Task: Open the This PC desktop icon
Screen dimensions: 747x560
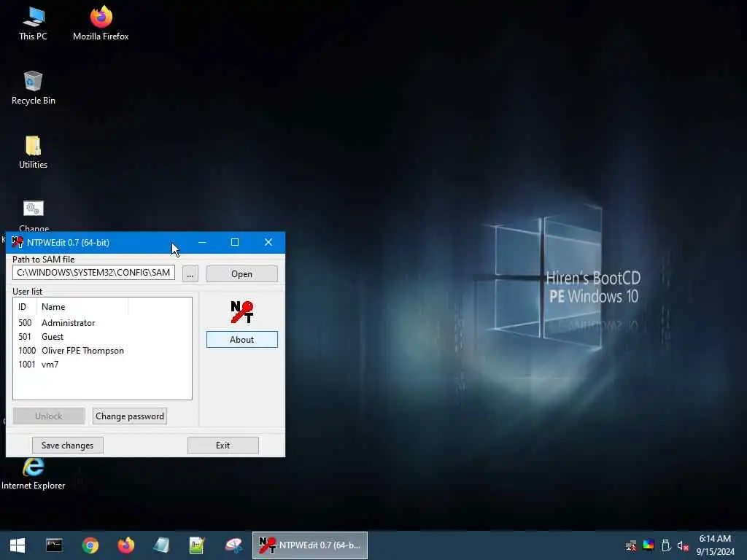Action: [x=33, y=24]
